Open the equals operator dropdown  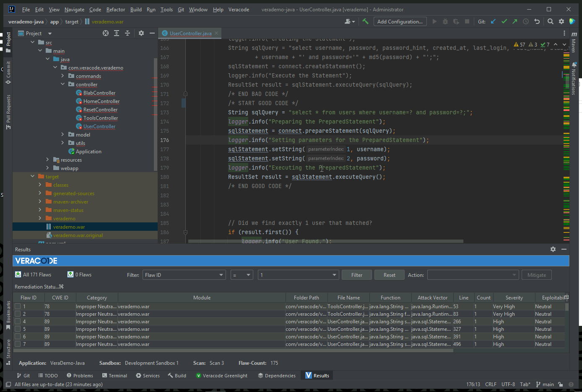pos(242,275)
